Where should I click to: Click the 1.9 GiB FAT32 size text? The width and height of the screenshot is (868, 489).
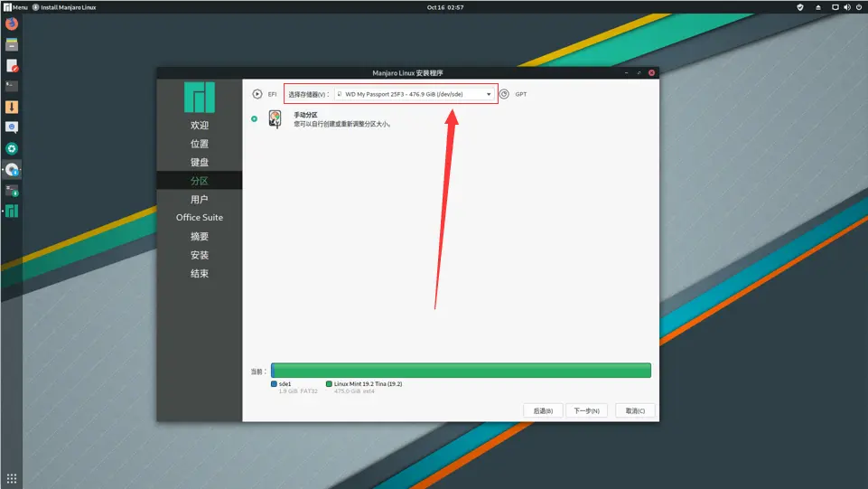pos(298,391)
